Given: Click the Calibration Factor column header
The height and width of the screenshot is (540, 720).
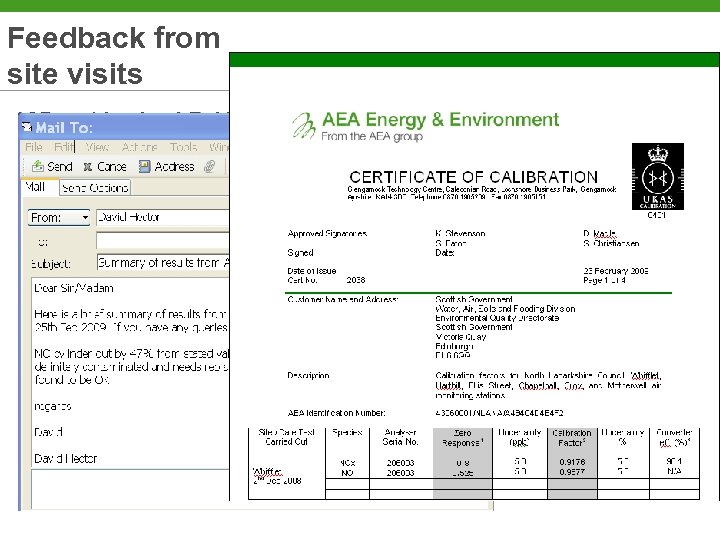Looking at the screenshot, I should pyautogui.click(x=572, y=438).
